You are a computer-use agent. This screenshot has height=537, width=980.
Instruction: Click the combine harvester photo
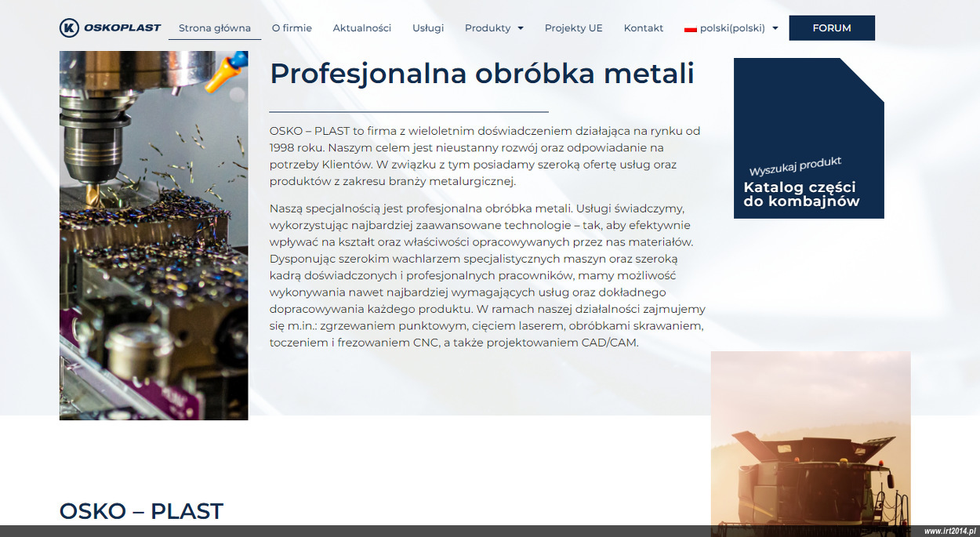811,444
